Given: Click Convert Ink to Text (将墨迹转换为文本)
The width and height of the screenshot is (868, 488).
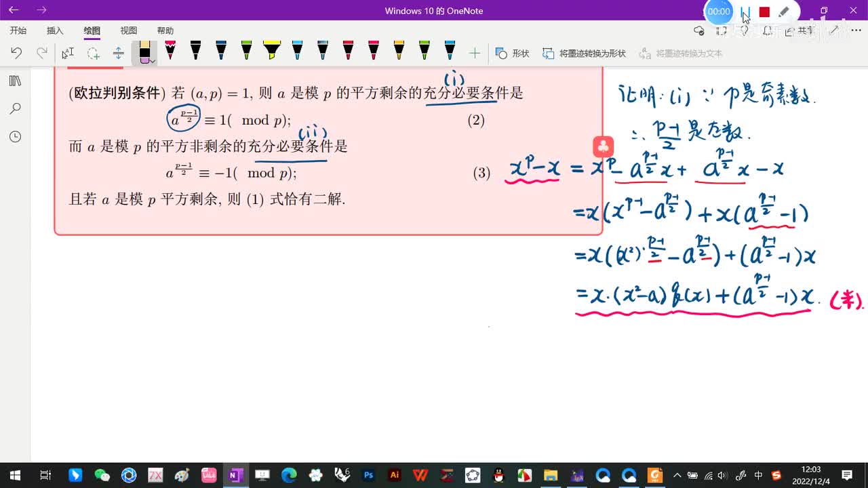Looking at the screenshot, I should (x=681, y=53).
